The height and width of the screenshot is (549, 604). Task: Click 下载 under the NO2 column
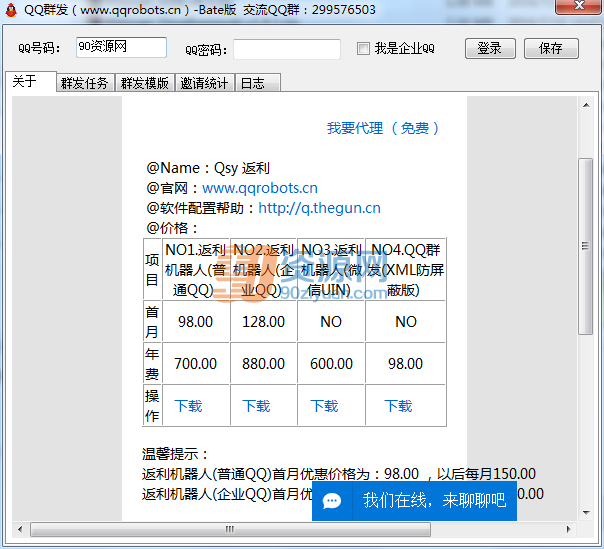tap(256, 406)
